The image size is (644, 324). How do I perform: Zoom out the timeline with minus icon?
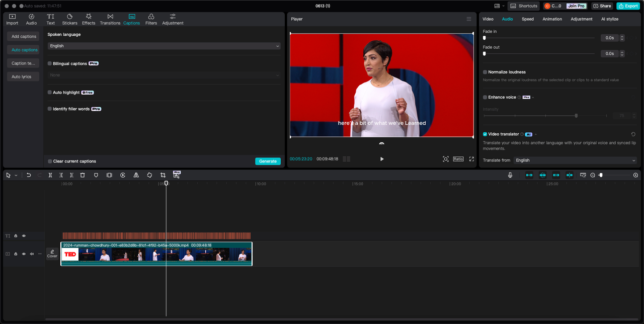(593, 175)
